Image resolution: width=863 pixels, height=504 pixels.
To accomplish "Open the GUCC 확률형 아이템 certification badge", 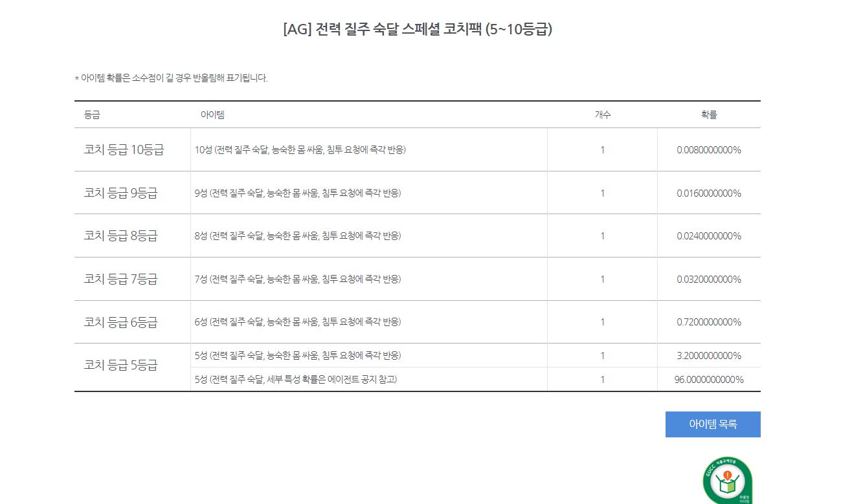I will click(727, 480).
